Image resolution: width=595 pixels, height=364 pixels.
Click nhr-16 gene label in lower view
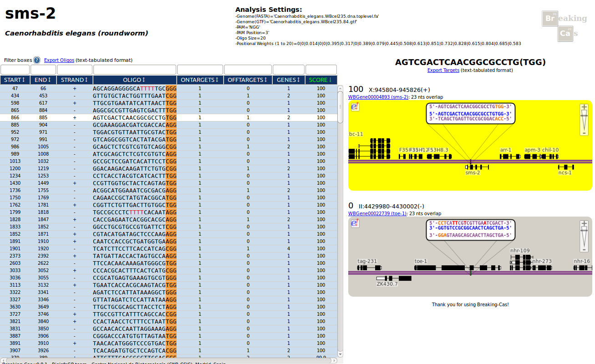(x=582, y=261)
